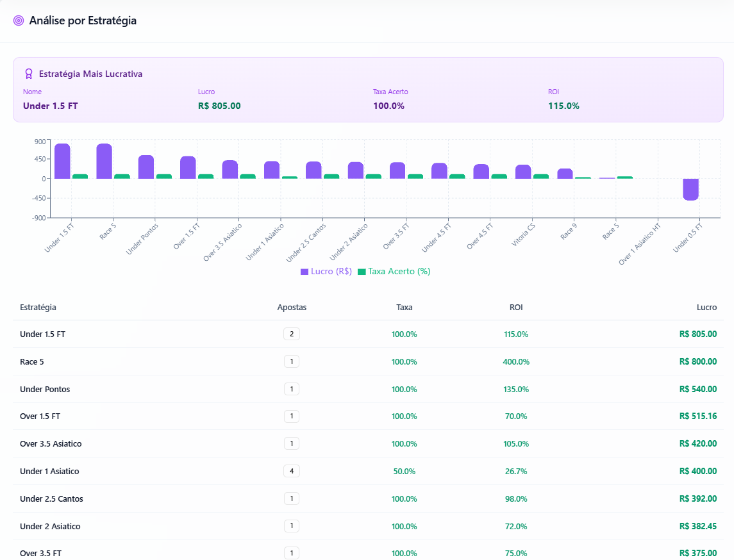This screenshot has width=734, height=560.
Task: Click the Under 2.5 Cantos strategy name in table
Action: pyautogui.click(x=51, y=499)
